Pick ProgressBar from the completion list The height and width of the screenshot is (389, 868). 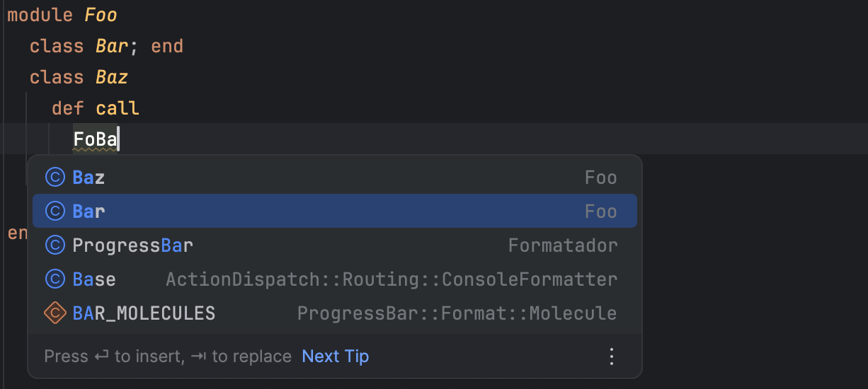pyautogui.click(x=132, y=245)
